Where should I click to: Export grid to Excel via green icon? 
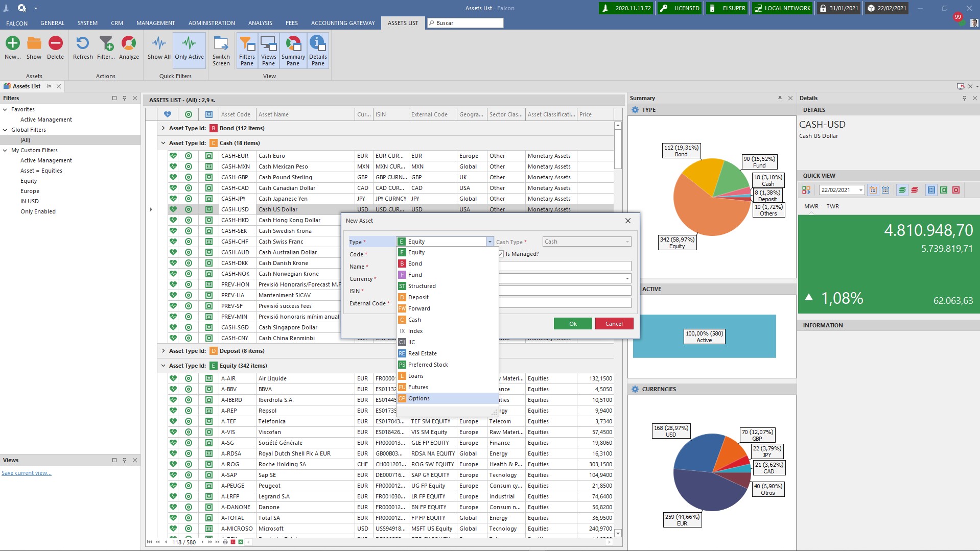click(x=241, y=542)
